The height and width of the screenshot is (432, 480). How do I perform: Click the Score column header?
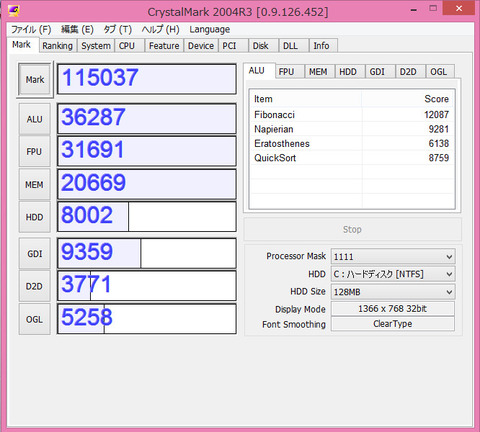coord(408,99)
